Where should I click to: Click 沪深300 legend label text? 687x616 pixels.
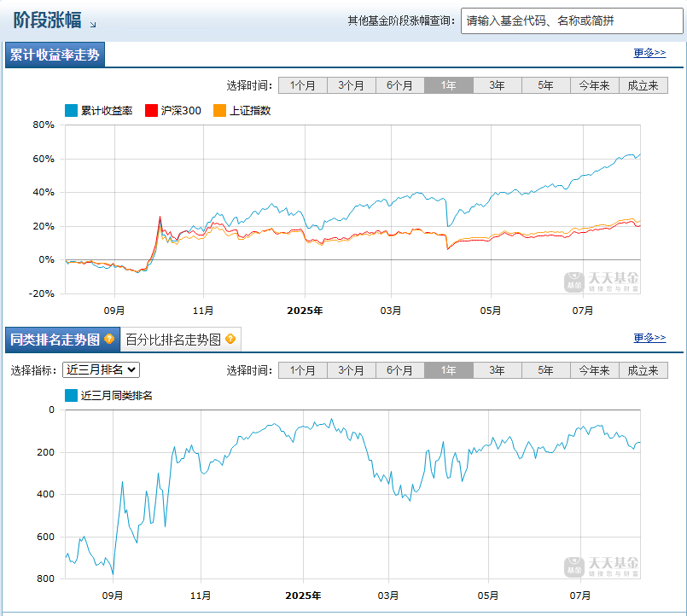pos(181,111)
